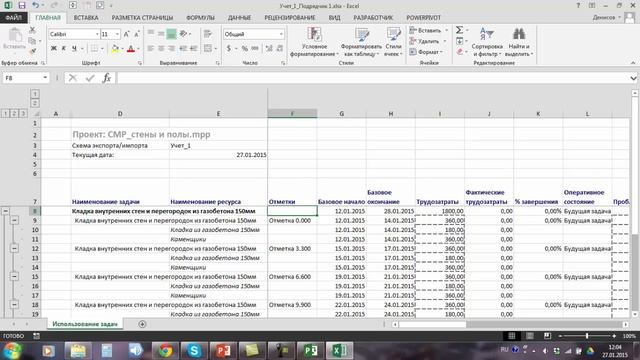Click the Insert Function fx icon
This screenshot has height=360, width=640.
pos(107,78)
